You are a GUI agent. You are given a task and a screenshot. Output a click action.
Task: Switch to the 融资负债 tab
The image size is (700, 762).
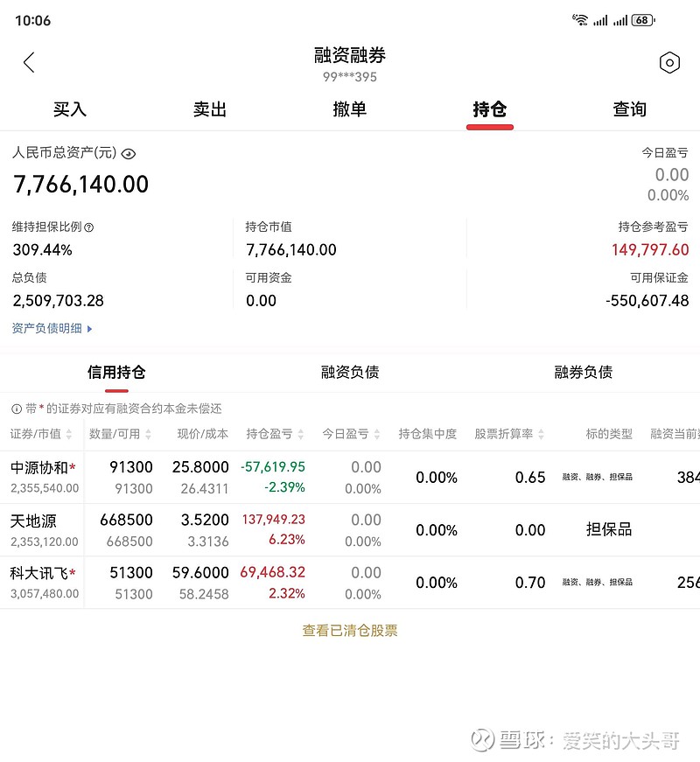coord(349,372)
